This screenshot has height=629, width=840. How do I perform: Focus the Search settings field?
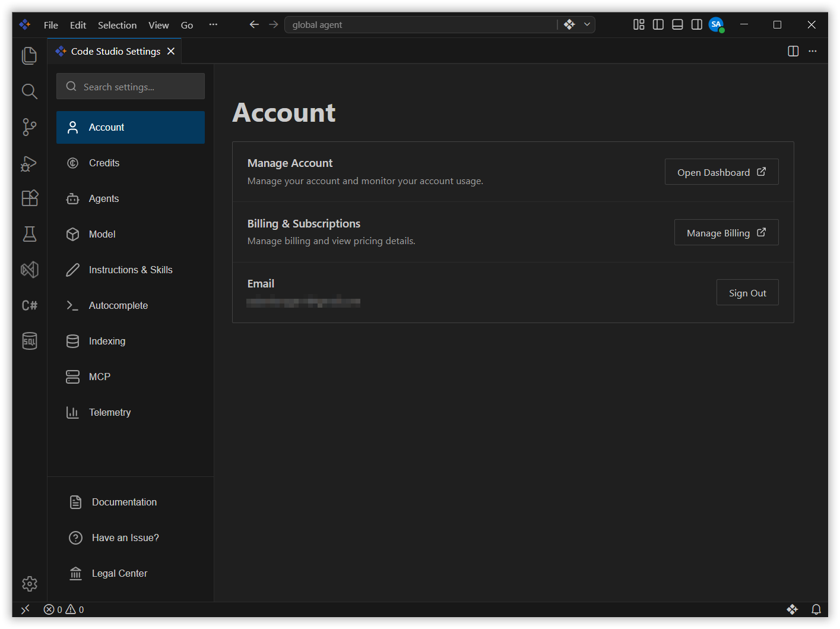pos(131,87)
